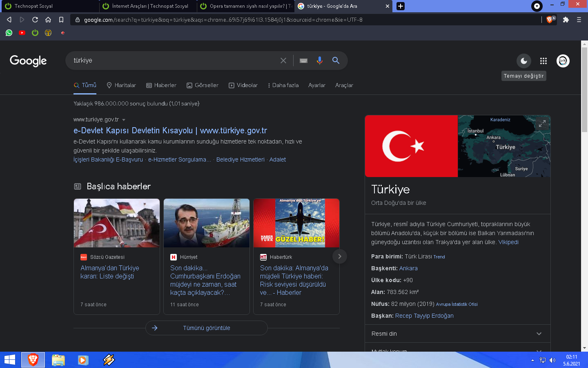Bookmark this page with the bookmark icon
This screenshot has width=588, height=368.
click(x=61, y=20)
